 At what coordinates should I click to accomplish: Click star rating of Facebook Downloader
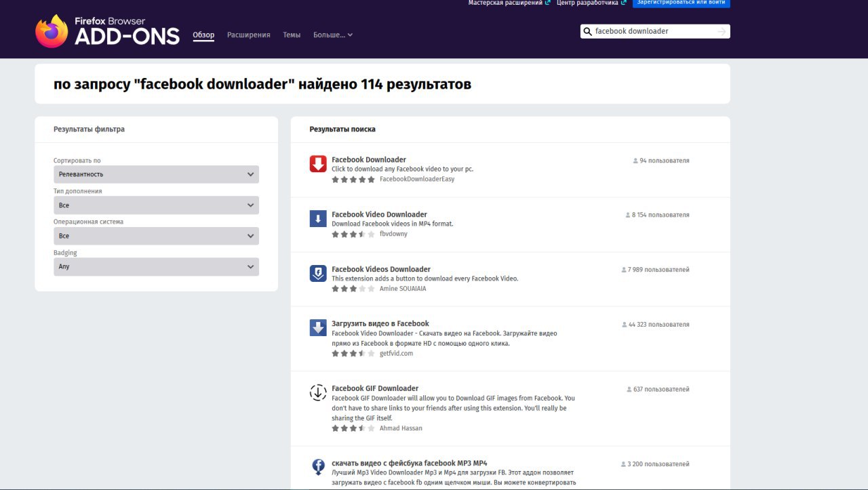[353, 180]
